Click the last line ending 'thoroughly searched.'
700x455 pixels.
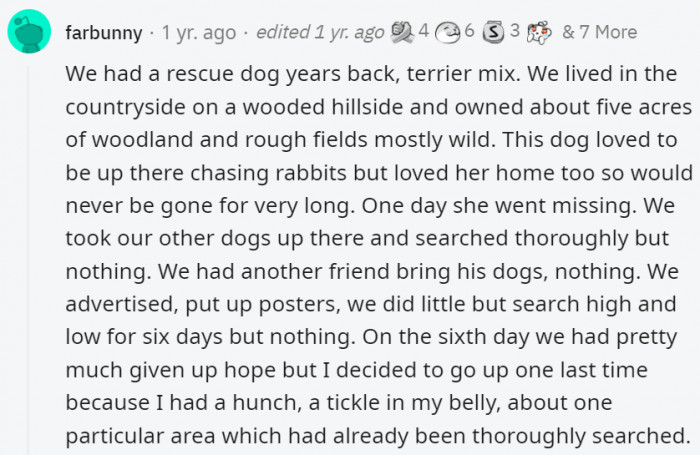[x=378, y=436]
